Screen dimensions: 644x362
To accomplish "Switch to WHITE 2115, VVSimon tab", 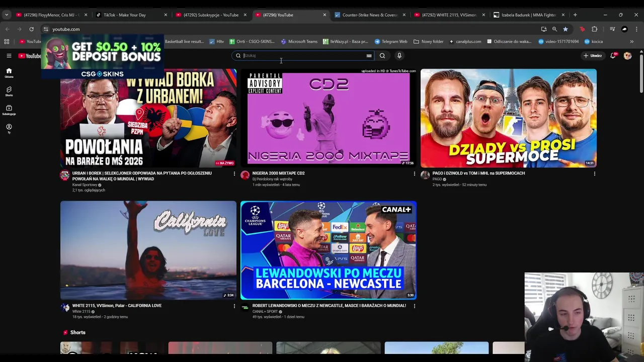I will pyautogui.click(x=449, y=15).
